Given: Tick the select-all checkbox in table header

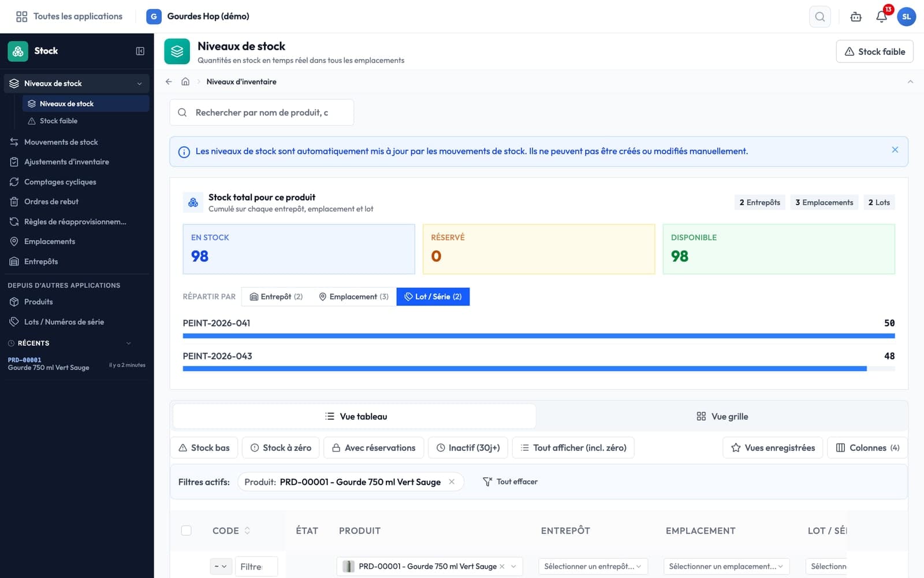Looking at the screenshot, I should (x=186, y=530).
